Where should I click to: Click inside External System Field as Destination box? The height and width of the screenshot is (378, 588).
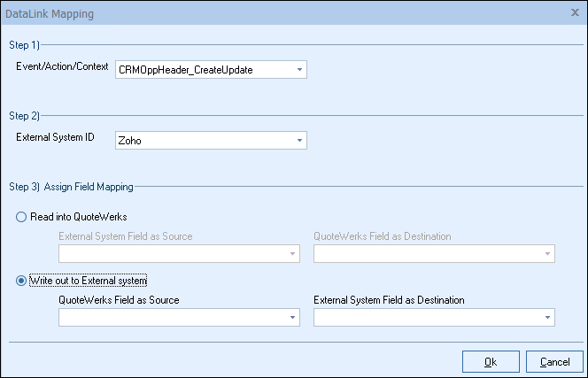(425, 317)
